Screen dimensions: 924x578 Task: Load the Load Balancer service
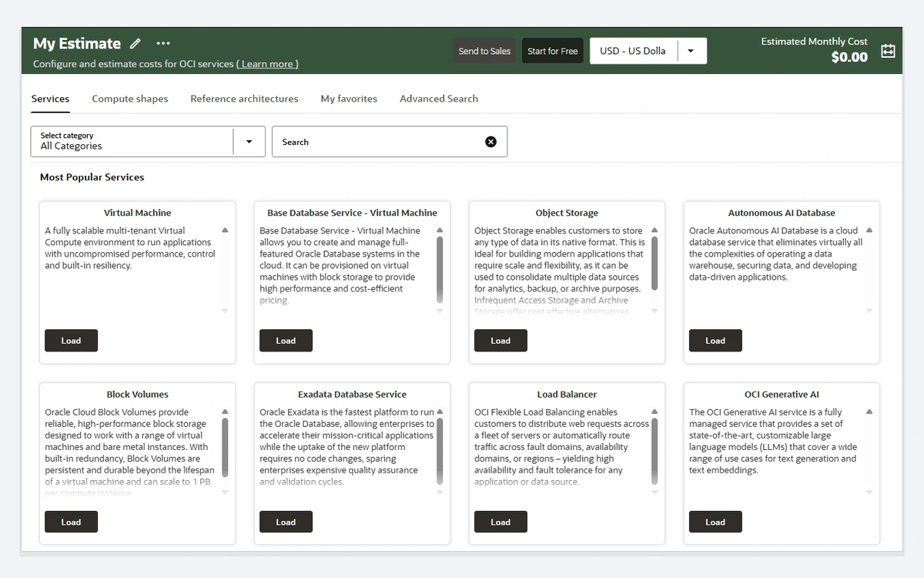[500, 522]
